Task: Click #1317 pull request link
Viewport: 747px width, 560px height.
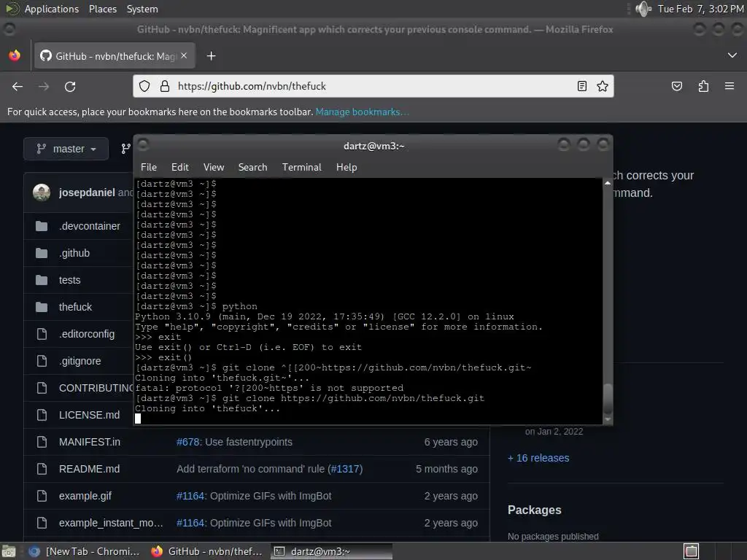Action: tap(345, 469)
